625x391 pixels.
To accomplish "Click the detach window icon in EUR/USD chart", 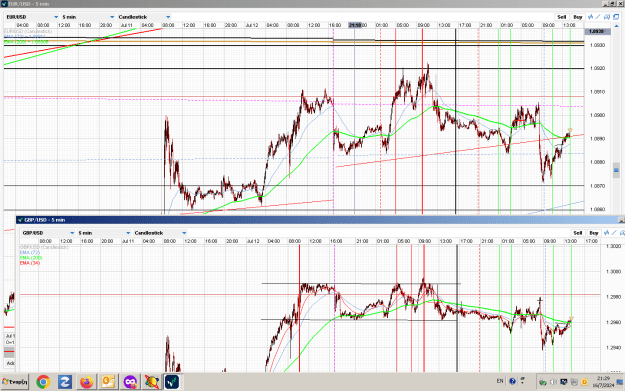I will point(616,17).
